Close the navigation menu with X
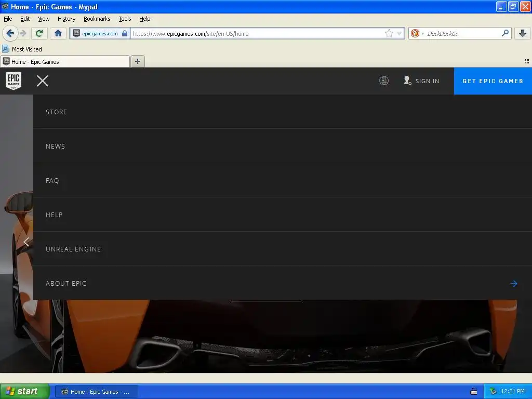The image size is (532, 399). (x=43, y=81)
